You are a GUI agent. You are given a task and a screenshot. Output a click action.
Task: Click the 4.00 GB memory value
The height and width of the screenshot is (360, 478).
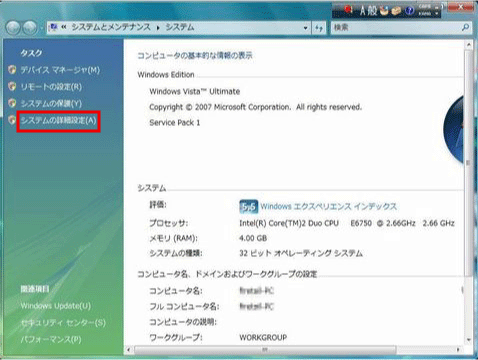tap(253, 238)
